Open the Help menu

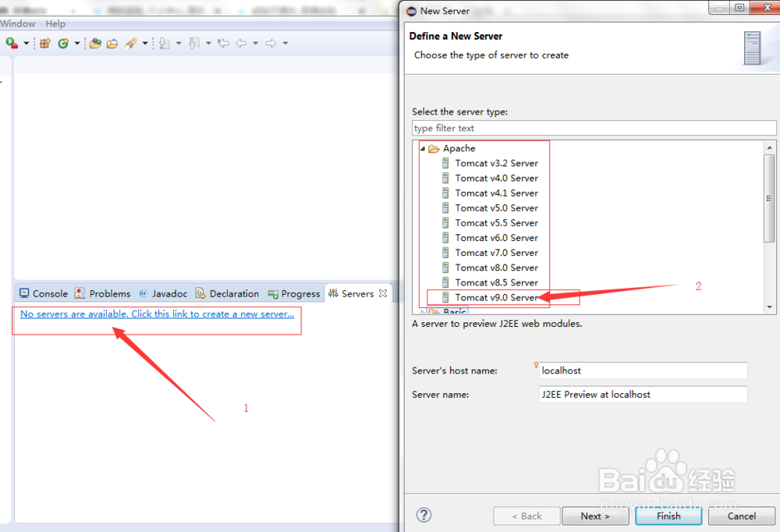coord(55,23)
